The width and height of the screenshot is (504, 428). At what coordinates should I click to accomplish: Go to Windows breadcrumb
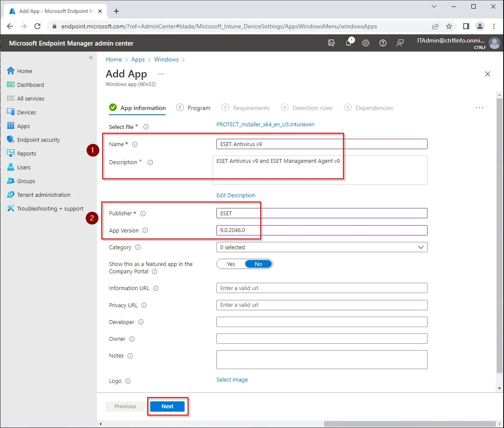pos(166,60)
